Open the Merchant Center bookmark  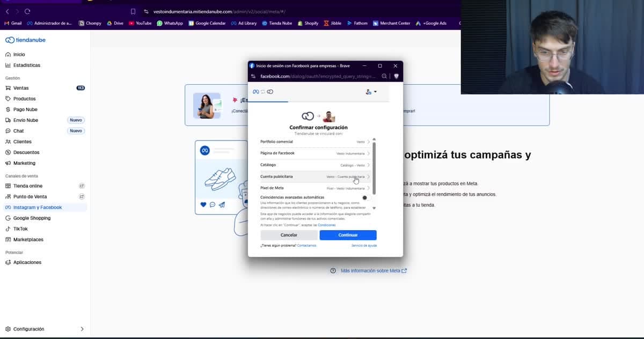pyautogui.click(x=391, y=23)
